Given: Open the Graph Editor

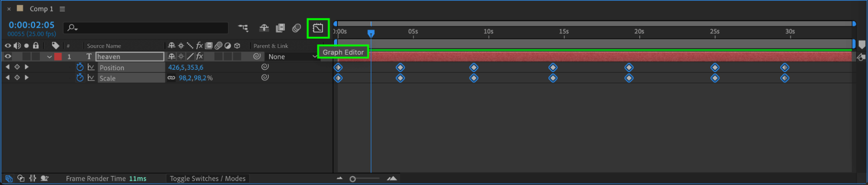Looking at the screenshot, I should click(318, 28).
